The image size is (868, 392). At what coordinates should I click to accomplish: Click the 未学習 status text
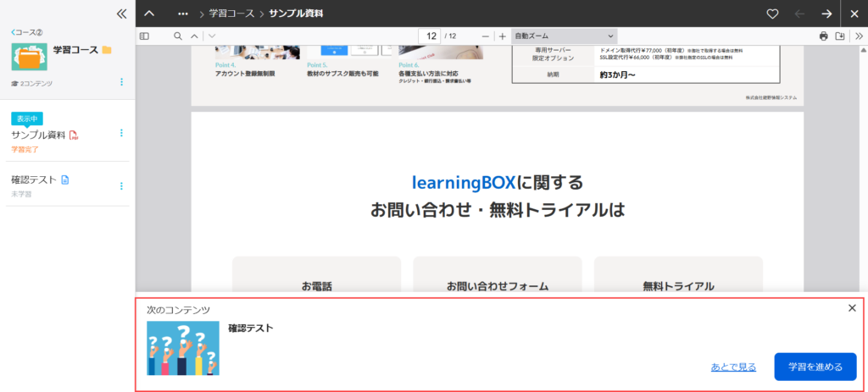(x=21, y=194)
